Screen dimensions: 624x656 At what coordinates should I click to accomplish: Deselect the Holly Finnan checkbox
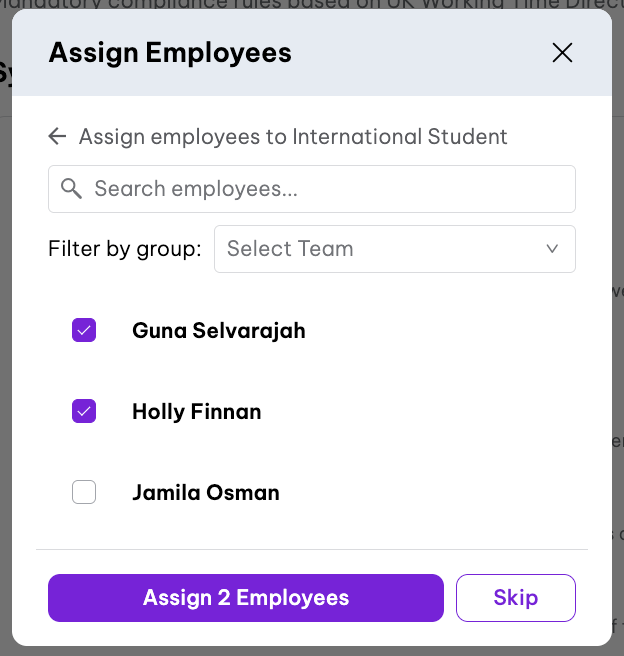pos(84,411)
